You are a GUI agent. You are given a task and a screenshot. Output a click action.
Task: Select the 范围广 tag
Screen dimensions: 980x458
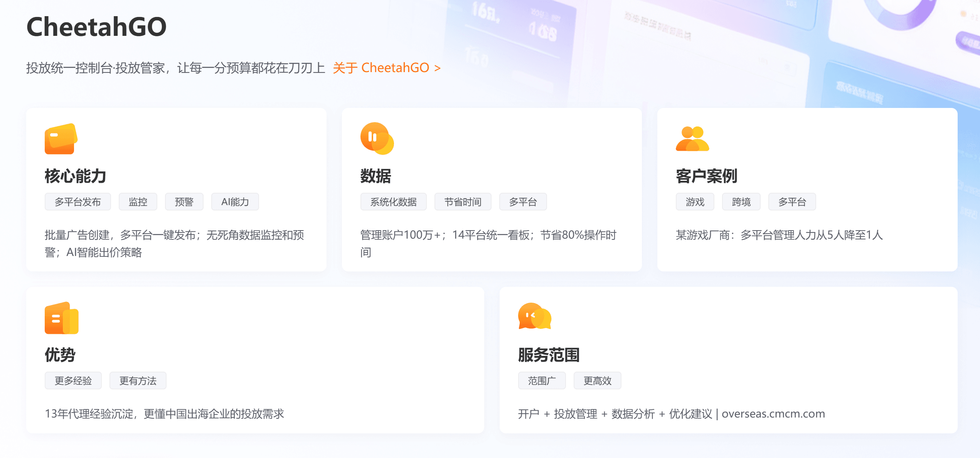coord(542,381)
